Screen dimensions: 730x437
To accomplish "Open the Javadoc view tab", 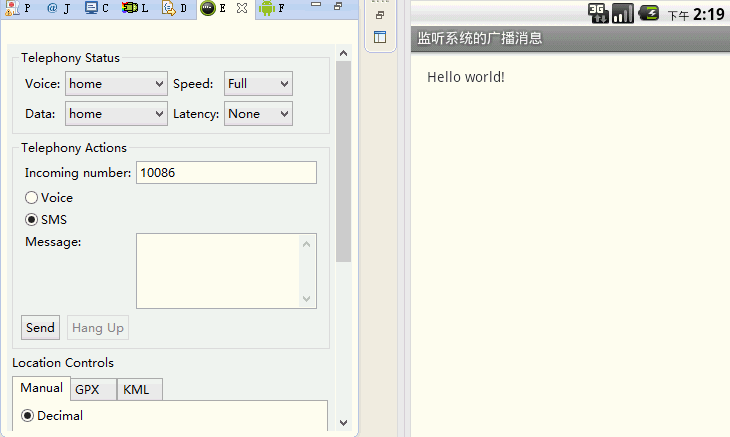I will pyautogui.click(x=58, y=8).
